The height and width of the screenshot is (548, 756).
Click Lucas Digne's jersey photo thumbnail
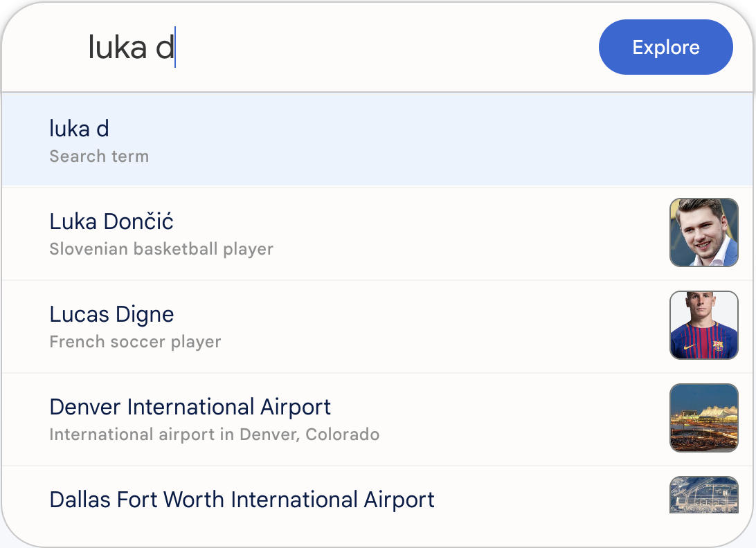click(703, 325)
